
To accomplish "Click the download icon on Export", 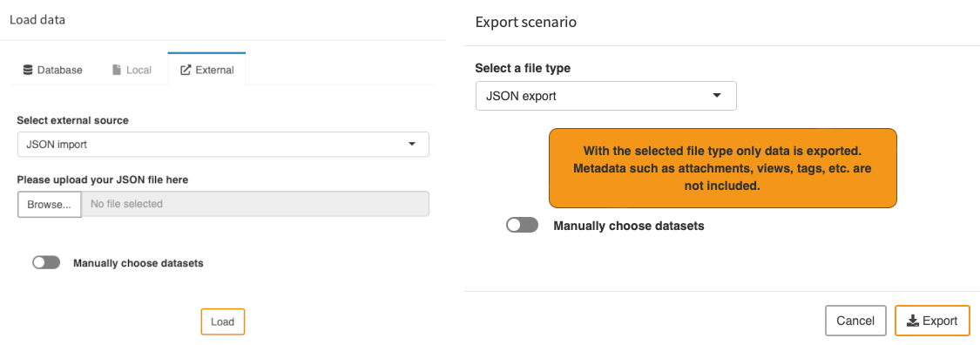I will pyautogui.click(x=913, y=321).
